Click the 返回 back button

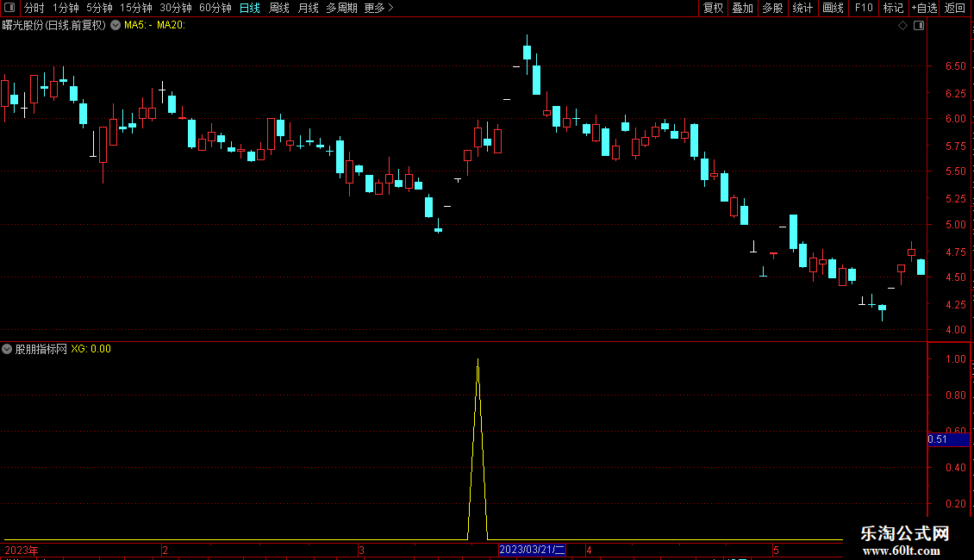click(x=955, y=8)
